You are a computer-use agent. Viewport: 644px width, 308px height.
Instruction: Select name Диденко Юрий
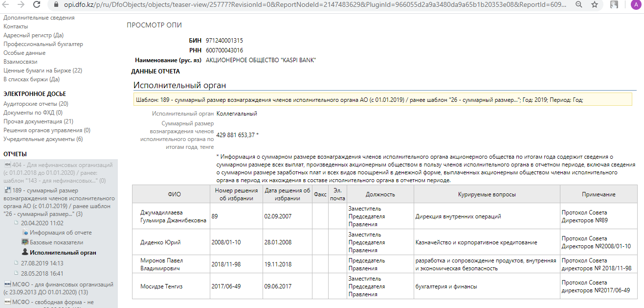[x=160, y=242]
